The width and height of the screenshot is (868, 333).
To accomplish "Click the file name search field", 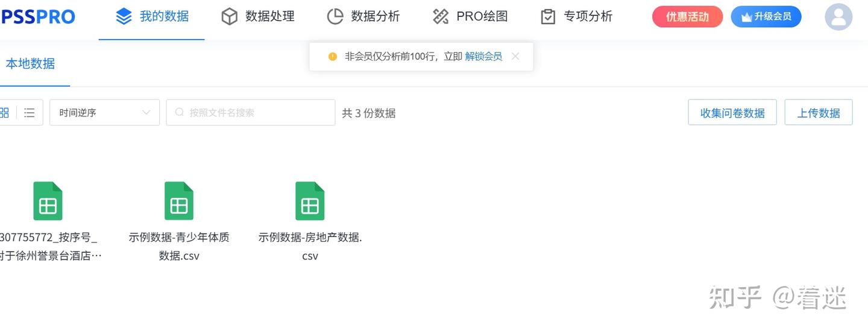I will click(x=251, y=112).
